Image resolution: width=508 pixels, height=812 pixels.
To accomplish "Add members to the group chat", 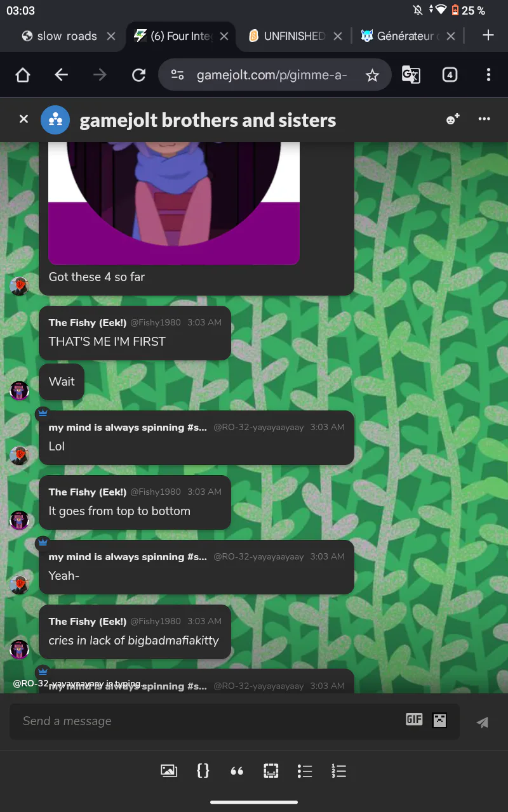I will pos(453,119).
